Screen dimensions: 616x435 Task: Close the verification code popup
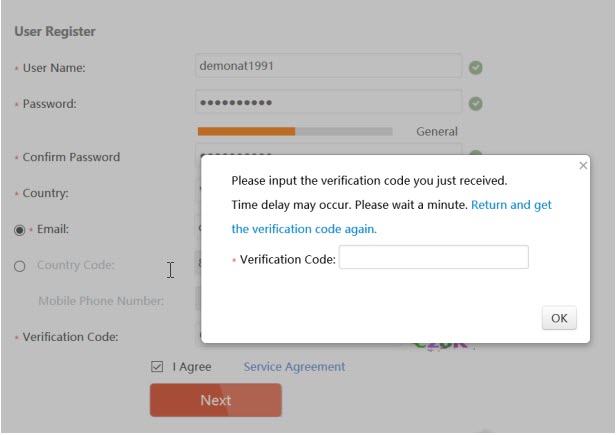click(583, 165)
